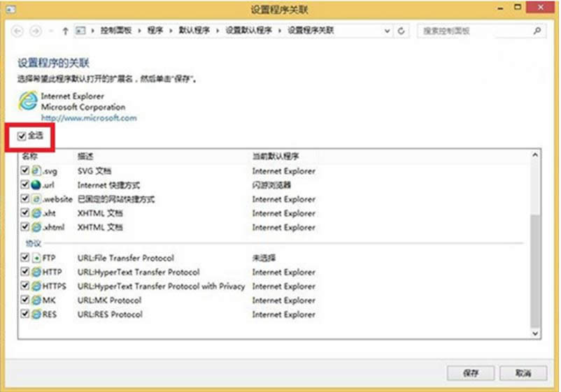Viewport: 561px width, 392px height.
Task: Click the .svg file icon
Action: [36, 170]
